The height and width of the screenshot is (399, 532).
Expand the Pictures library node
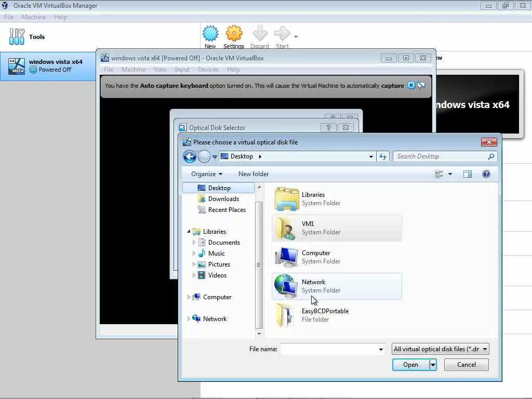[194, 264]
